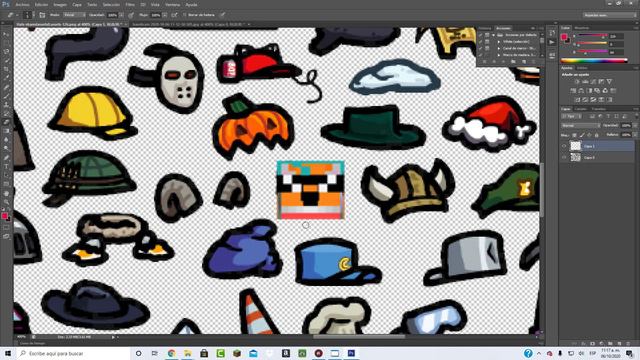
Task: Open Chrome from the taskbar
Action: 171,353
